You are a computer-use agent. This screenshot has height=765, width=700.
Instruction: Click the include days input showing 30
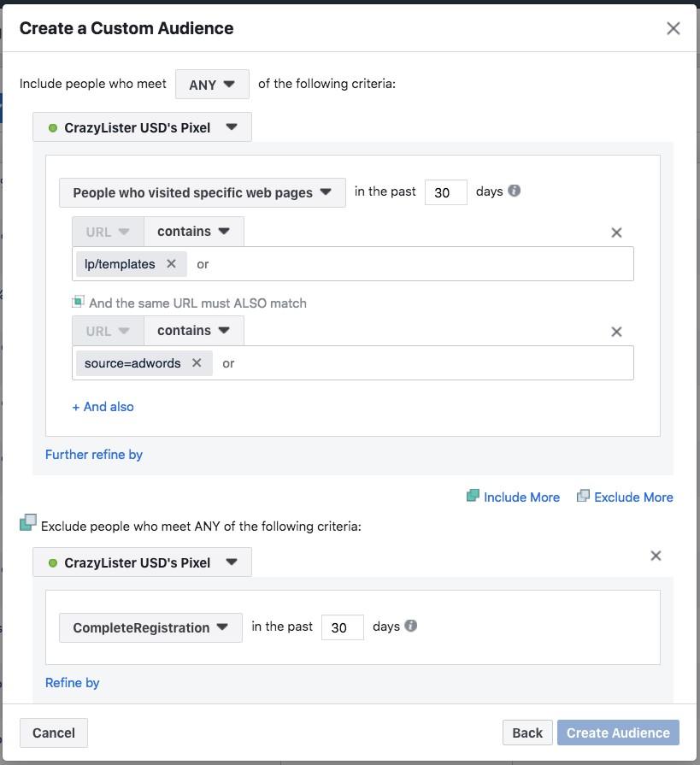pyautogui.click(x=445, y=192)
